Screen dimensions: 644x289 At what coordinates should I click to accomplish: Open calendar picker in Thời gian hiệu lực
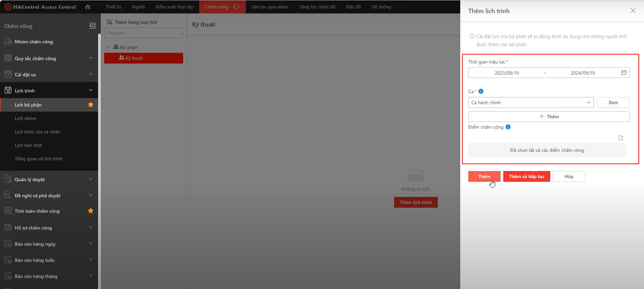coord(624,73)
